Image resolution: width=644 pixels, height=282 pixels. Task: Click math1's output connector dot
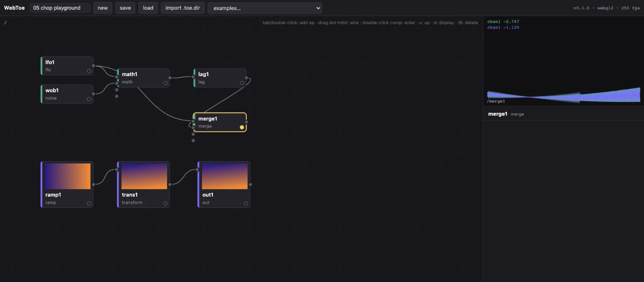tap(170, 78)
